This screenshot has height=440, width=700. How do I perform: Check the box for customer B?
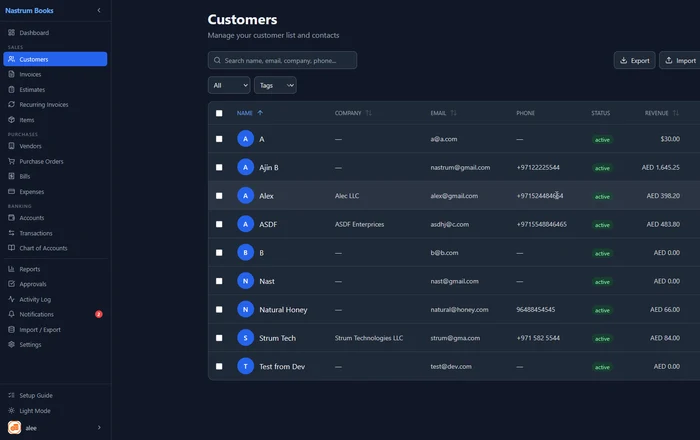[x=219, y=253]
